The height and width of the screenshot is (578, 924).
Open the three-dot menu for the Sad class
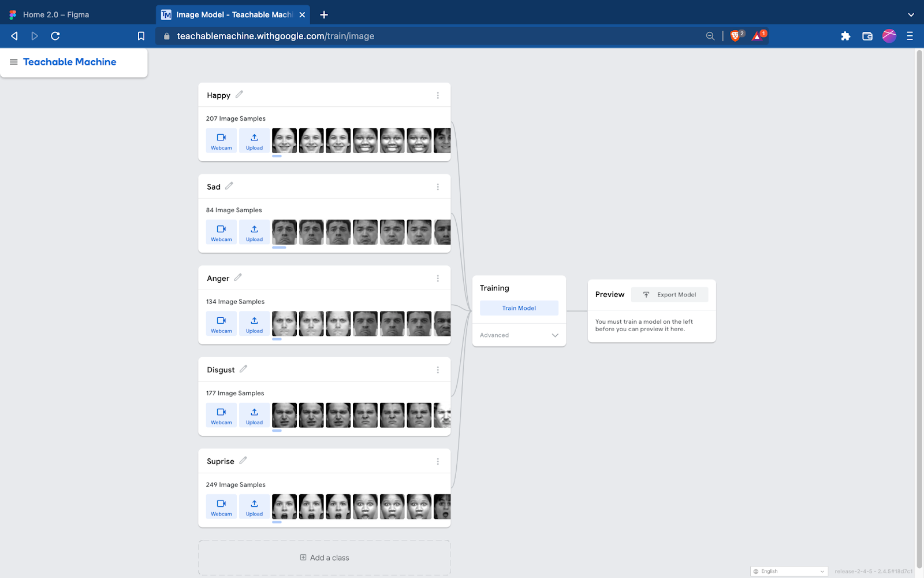pyautogui.click(x=438, y=186)
